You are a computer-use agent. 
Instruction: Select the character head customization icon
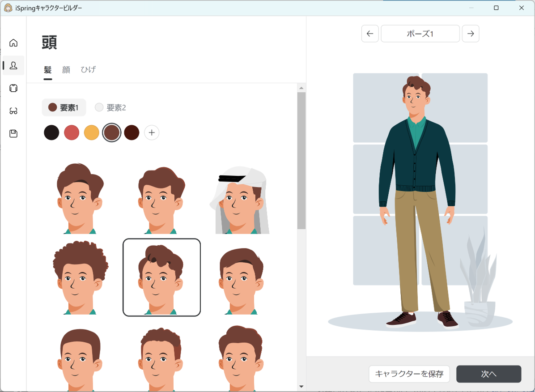14,65
